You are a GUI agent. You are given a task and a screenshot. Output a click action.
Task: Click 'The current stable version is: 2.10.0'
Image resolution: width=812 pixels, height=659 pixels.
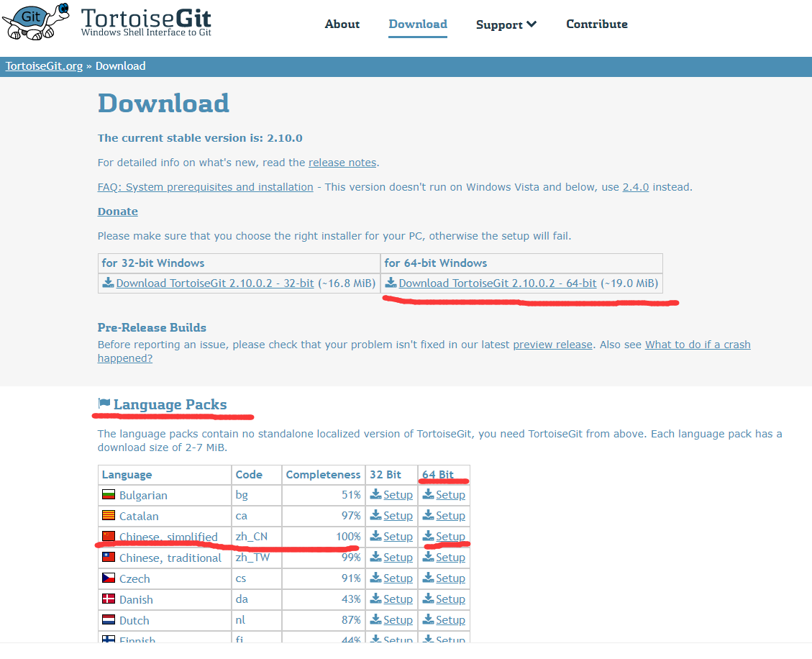click(200, 138)
